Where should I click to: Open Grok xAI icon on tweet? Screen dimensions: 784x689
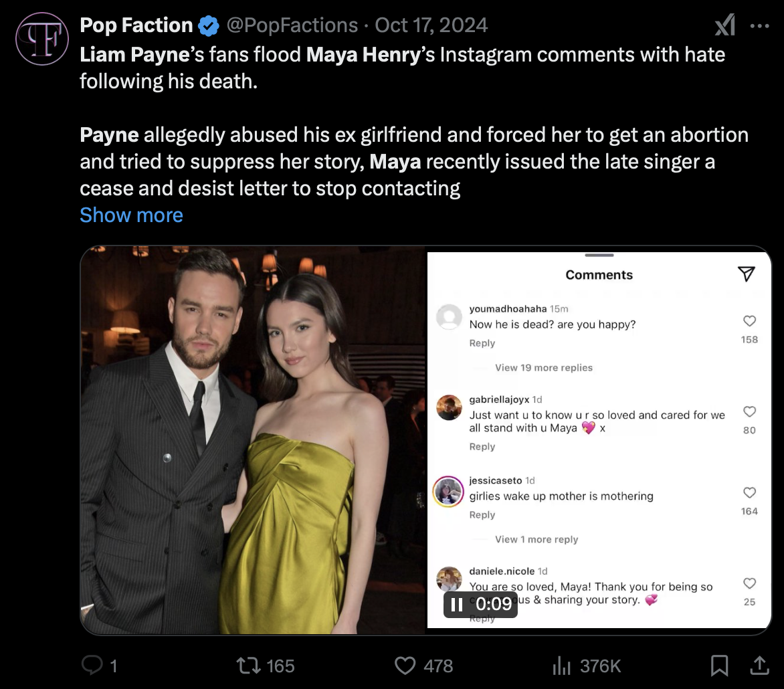click(725, 26)
